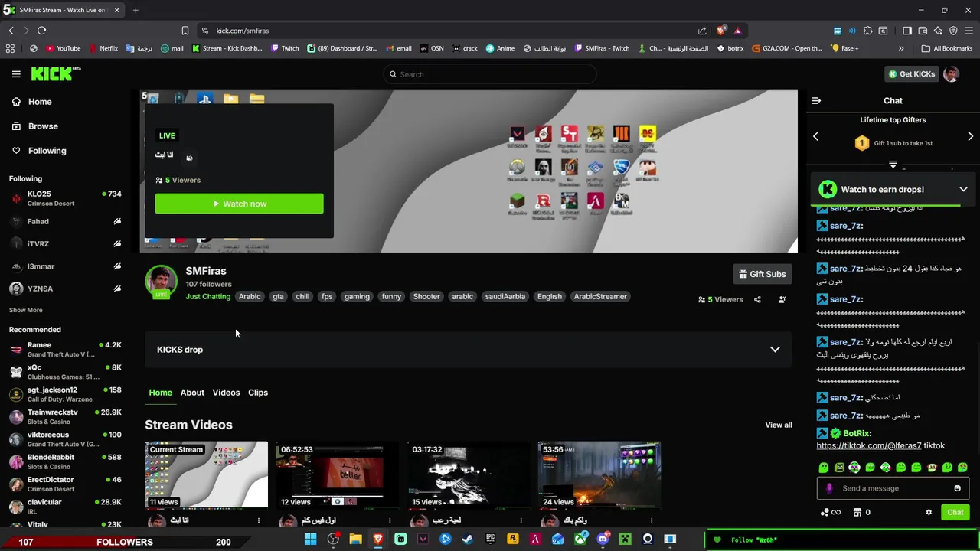Switch to the Clips tab

(258, 393)
